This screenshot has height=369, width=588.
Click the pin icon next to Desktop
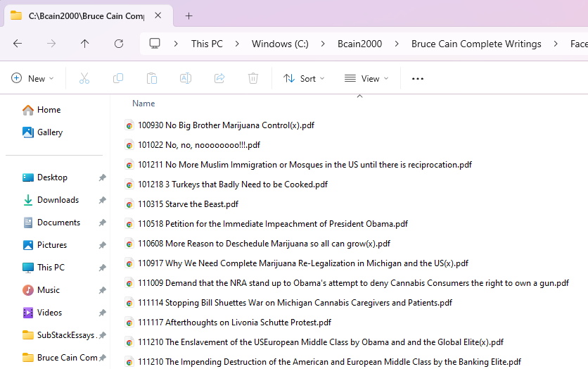point(103,177)
